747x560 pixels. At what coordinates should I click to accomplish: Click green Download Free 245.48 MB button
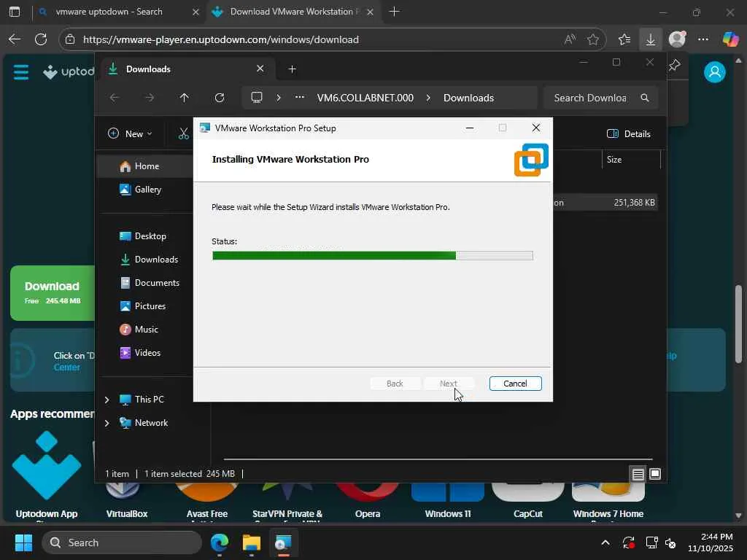pyautogui.click(x=53, y=293)
